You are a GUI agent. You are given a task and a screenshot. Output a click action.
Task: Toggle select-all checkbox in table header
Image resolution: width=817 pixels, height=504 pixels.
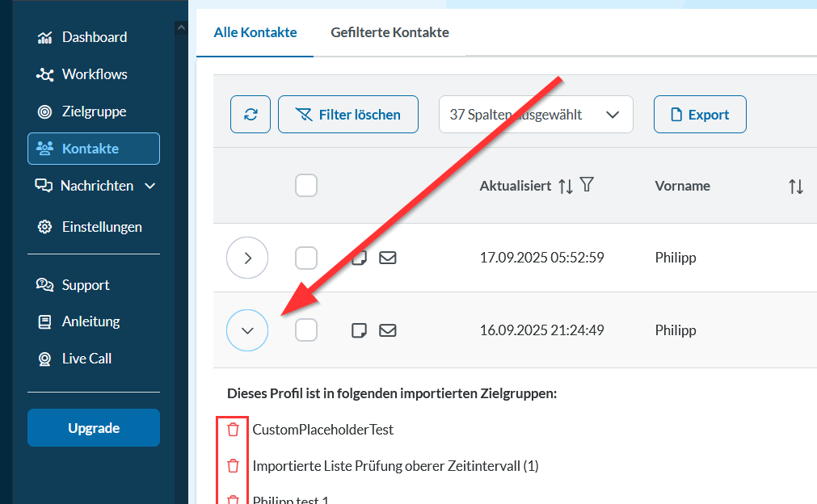pos(306,186)
